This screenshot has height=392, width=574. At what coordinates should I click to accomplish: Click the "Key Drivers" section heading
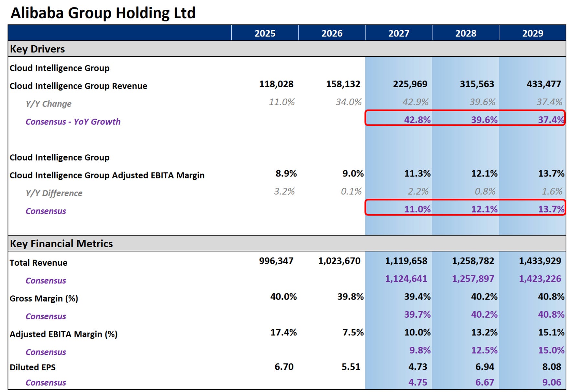tap(38, 49)
